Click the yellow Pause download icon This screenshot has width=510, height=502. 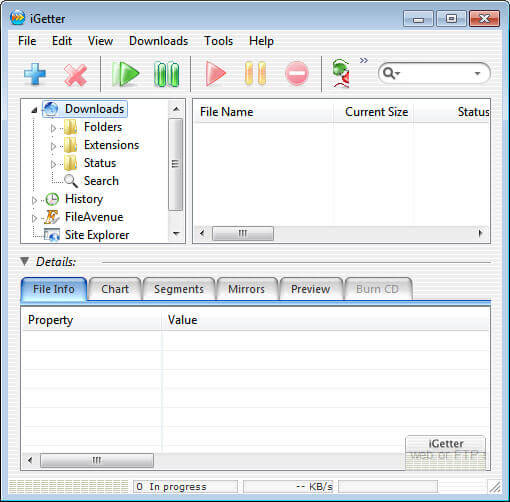(255, 73)
